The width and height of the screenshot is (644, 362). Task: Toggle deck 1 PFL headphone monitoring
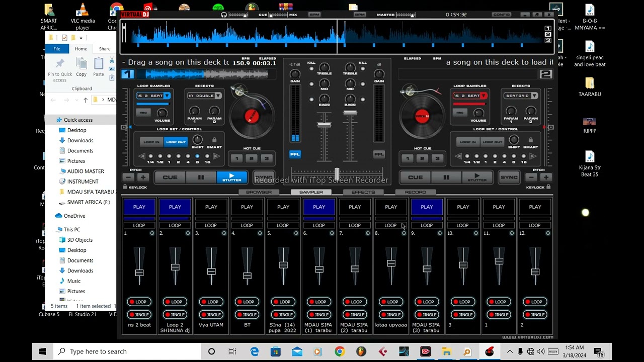295,154
